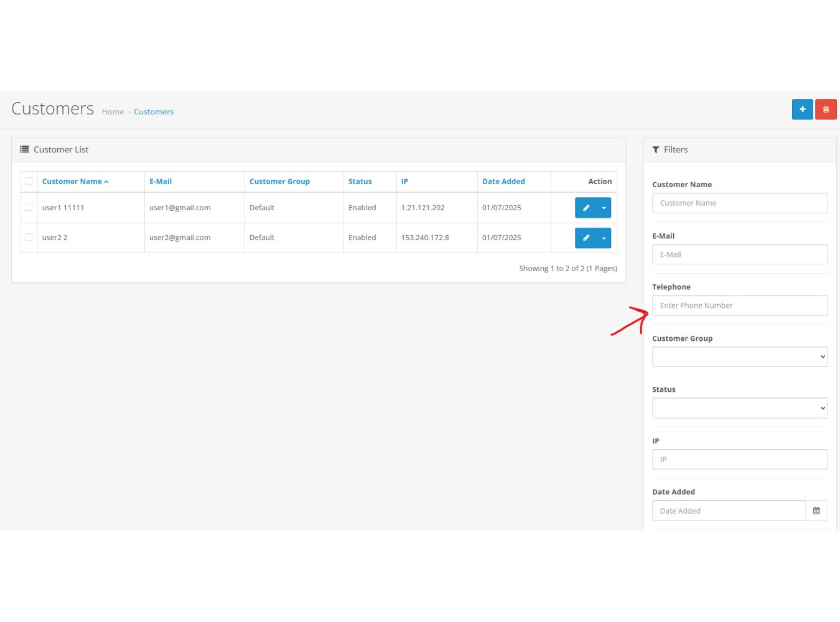This screenshot has height=622, width=840.
Task: Toggle the select-all customers checkbox
Action: (x=29, y=182)
